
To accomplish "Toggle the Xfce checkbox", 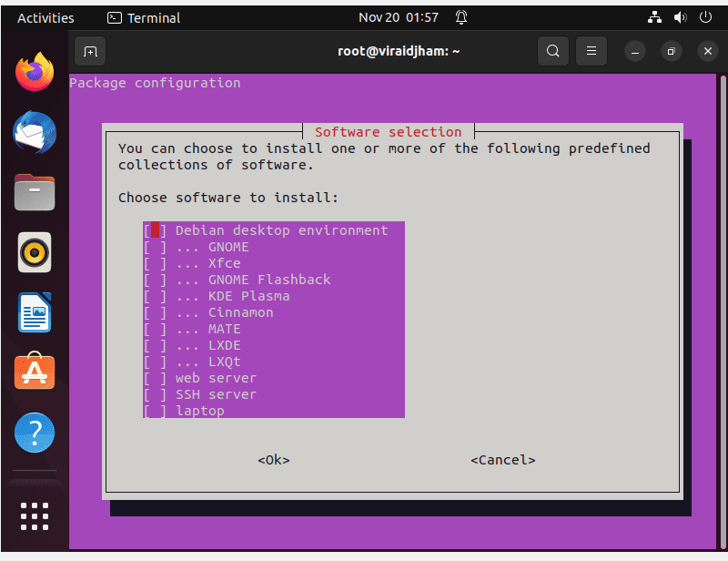I will (x=155, y=263).
